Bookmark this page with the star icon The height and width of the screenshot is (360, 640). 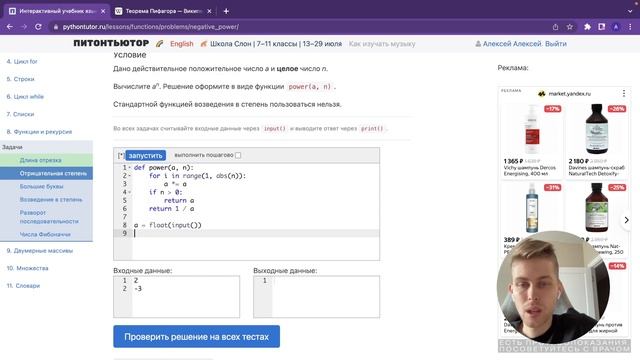(x=569, y=27)
